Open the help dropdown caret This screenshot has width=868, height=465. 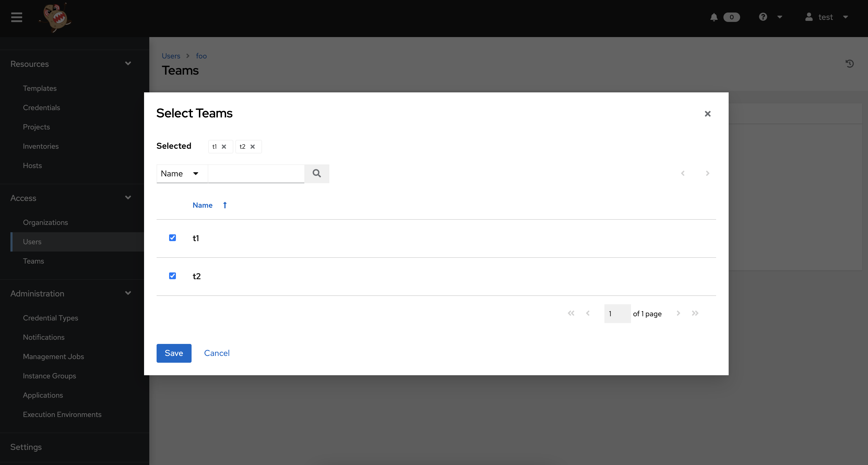(780, 17)
